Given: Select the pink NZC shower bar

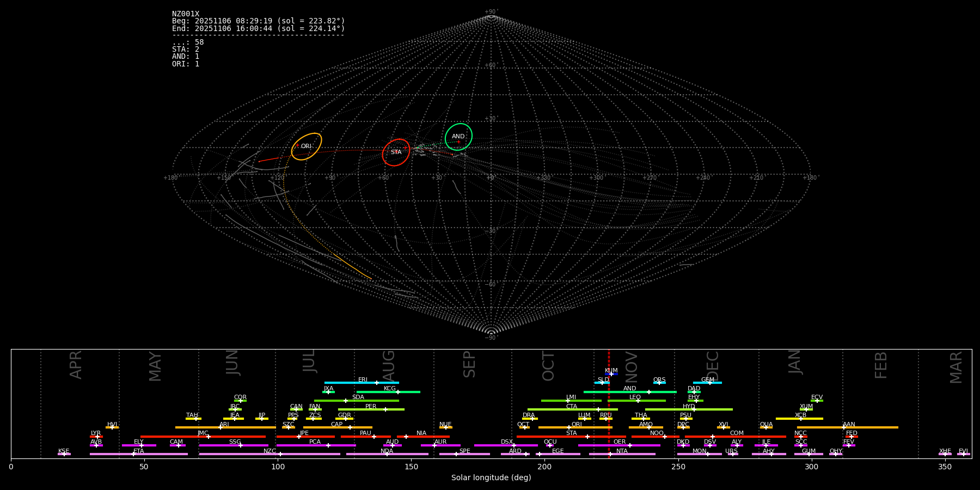Looking at the screenshot, I should [x=269, y=454].
